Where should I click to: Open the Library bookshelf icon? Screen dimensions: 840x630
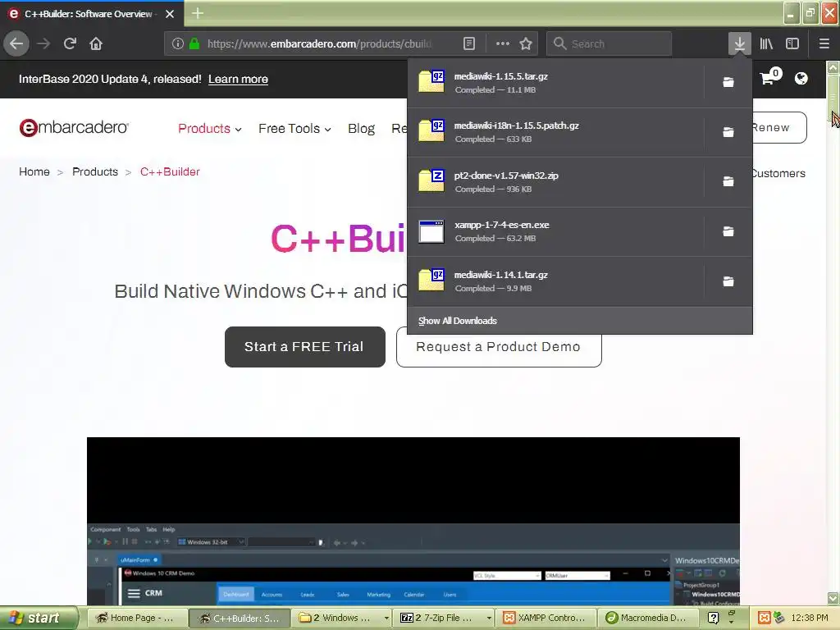(766, 43)
